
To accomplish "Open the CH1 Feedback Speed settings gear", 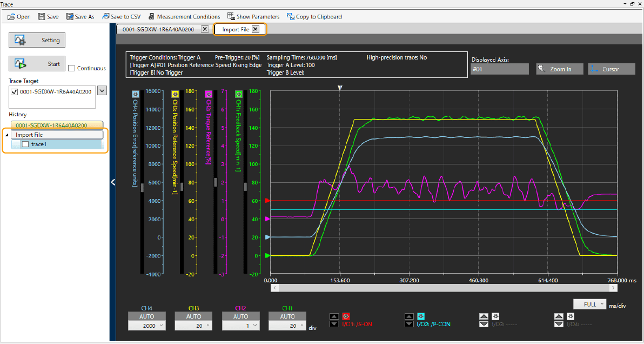I will (238, 94).
